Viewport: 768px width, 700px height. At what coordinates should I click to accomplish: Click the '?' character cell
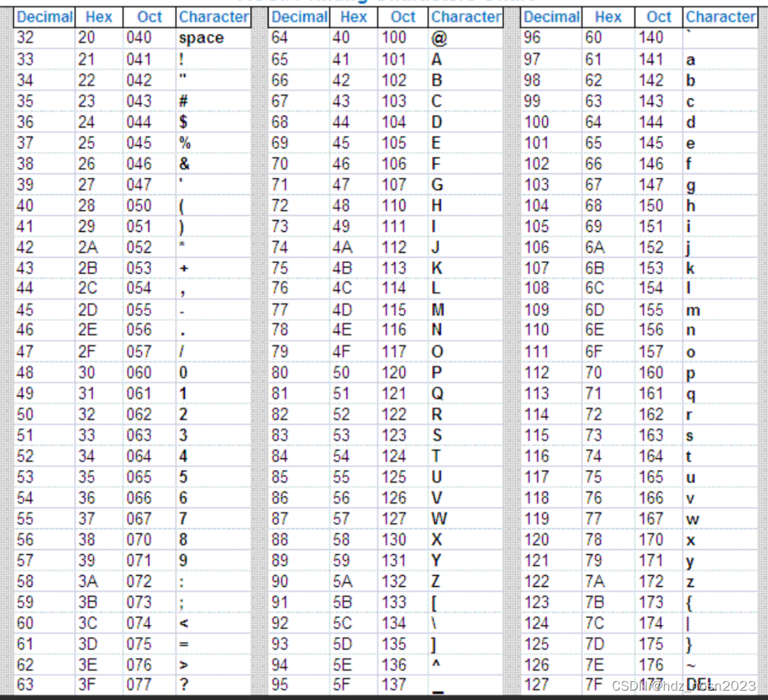point(213,684)
